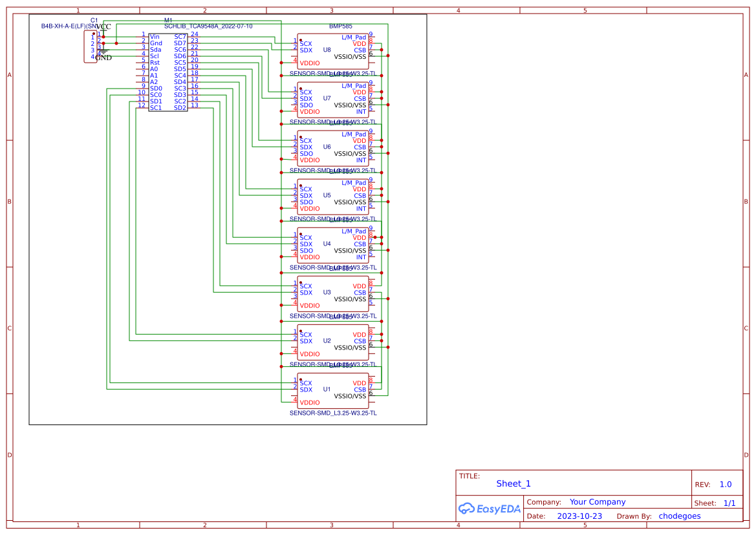The image size is (756, 535).
Task: Click the EasyEDA logo in the title block
Action: click(490, 509)
